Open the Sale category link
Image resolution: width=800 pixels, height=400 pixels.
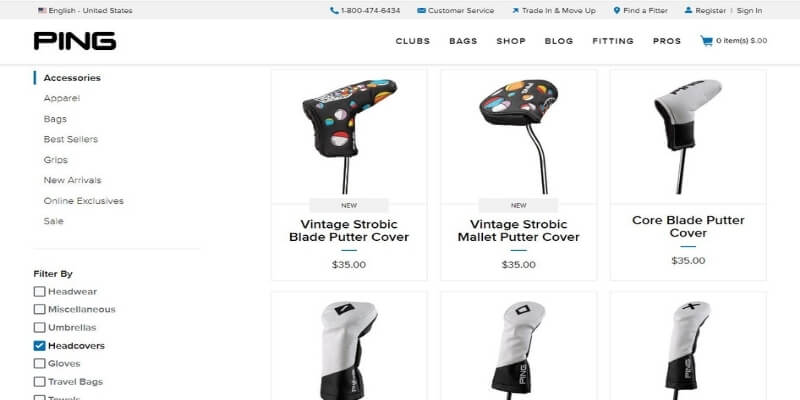pos(54,221)
